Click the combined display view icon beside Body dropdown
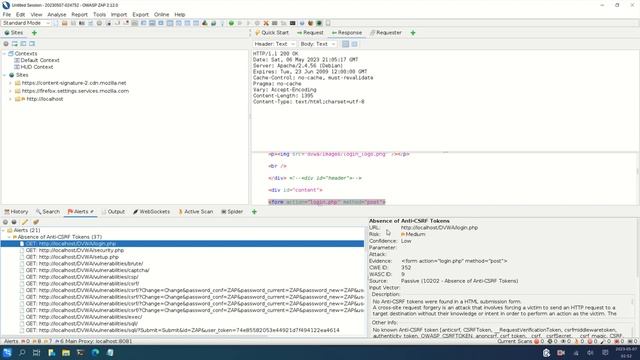Viewport: 640px width, 360px height. click(345, 44)
